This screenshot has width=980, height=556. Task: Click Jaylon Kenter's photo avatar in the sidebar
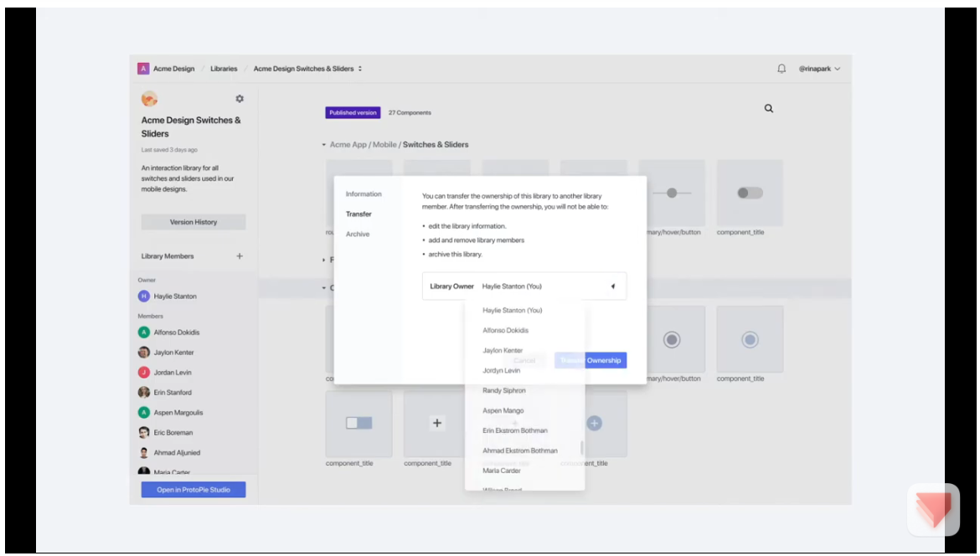pyautogui.click(x=144, y=353)
